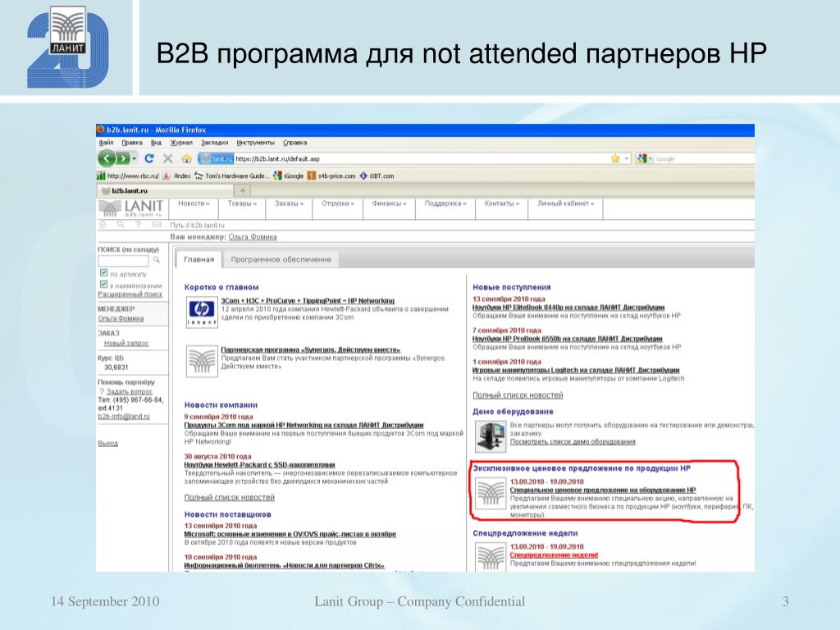Open the Вид menu
The height and width of the screenshot is (630, 840).
point(156,143)
